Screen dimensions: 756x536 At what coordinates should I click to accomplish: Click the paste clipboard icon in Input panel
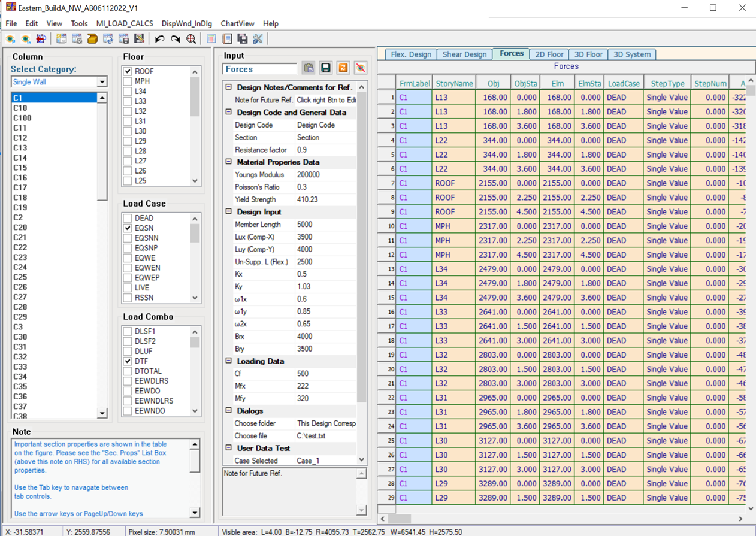(308, 69)
